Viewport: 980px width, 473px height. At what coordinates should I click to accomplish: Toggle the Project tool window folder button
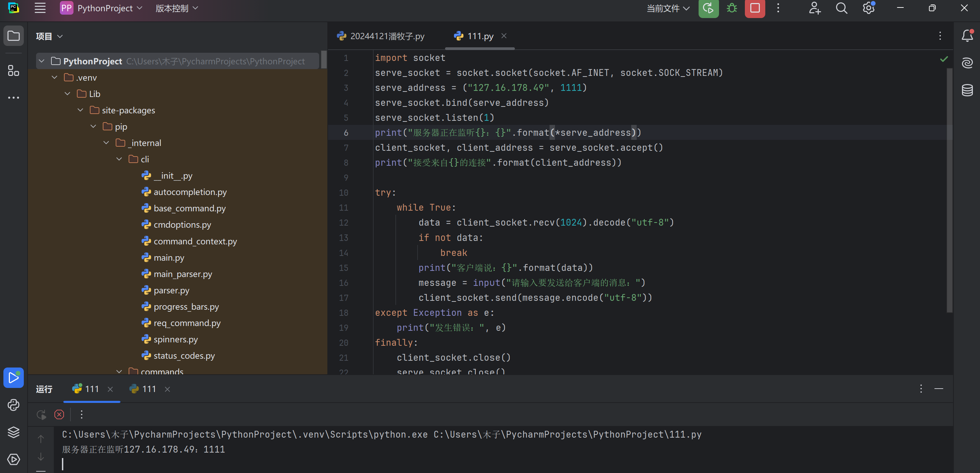(x=13, y=36)
